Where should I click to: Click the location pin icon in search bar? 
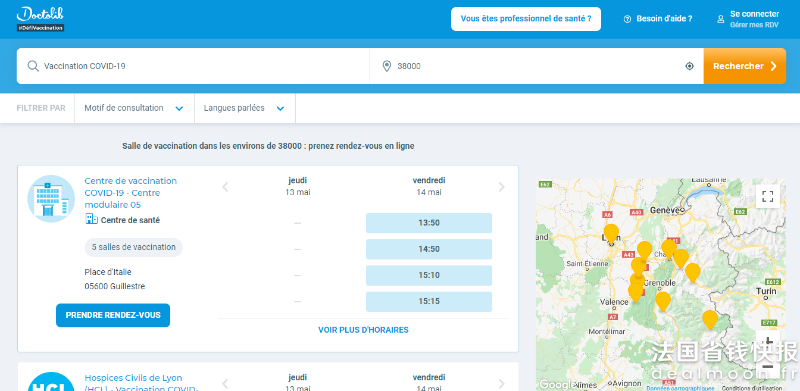[x=387, y=66]
